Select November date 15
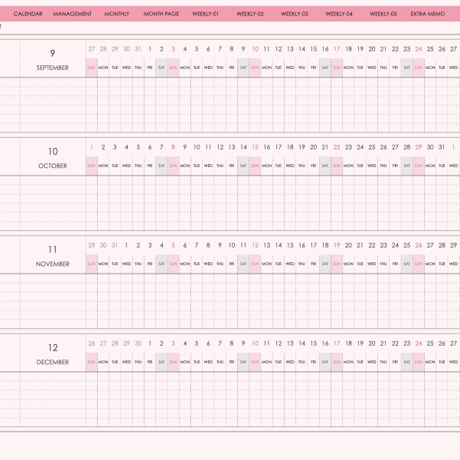 290,245
